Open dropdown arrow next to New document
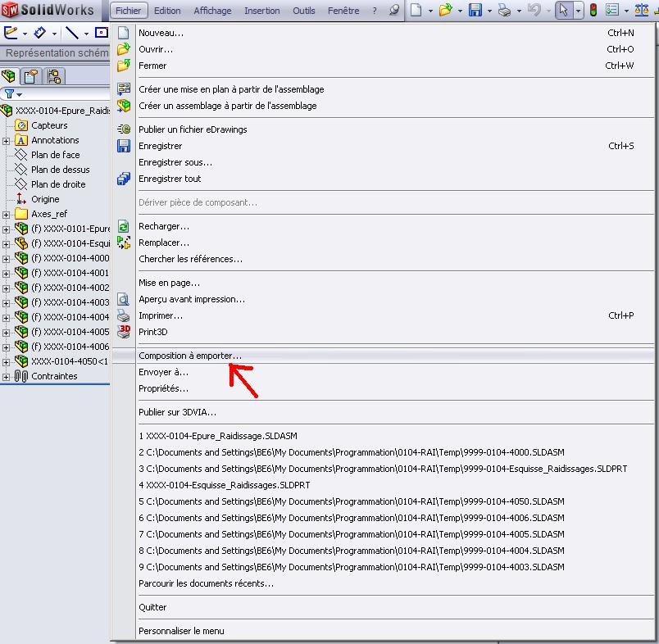The height and width of the screenshot is (644, 659). coord(430,11)
